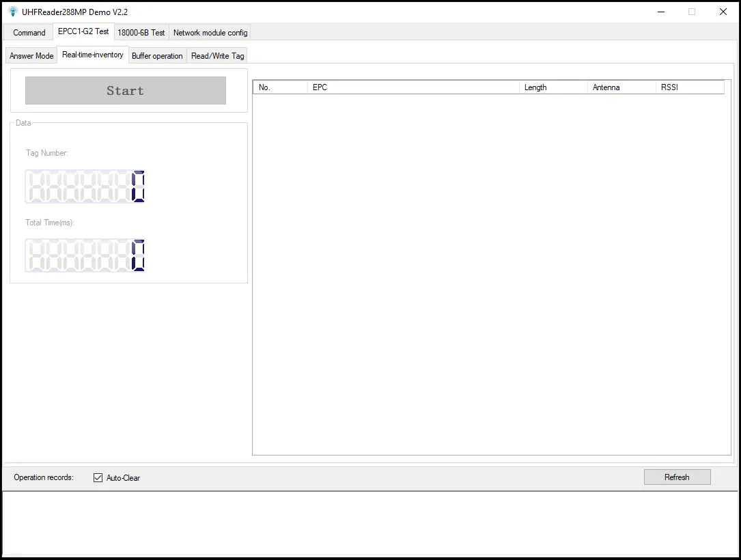The width and height of the screenshot is (741, 560).
Task: Click the Antenna column header
Action: (621, 87)
